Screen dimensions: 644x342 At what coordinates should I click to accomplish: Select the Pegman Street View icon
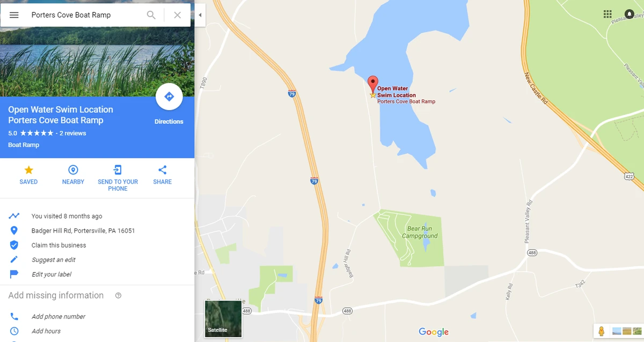(x=601, y=331)
